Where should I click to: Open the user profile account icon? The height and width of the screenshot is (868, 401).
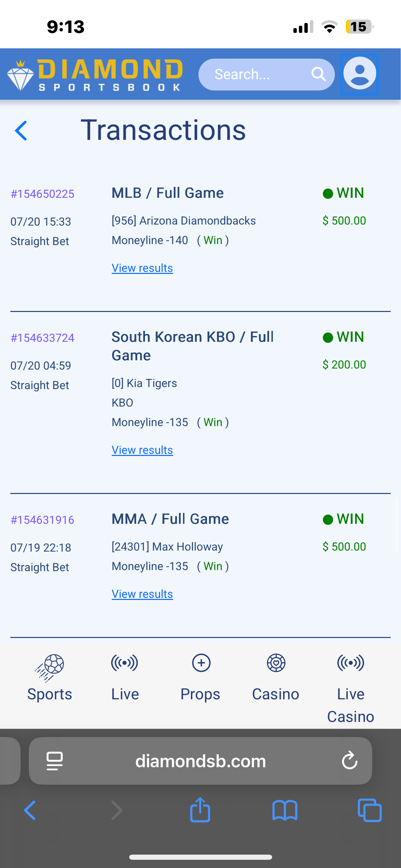pyautogui.click(x=360, y=74)
